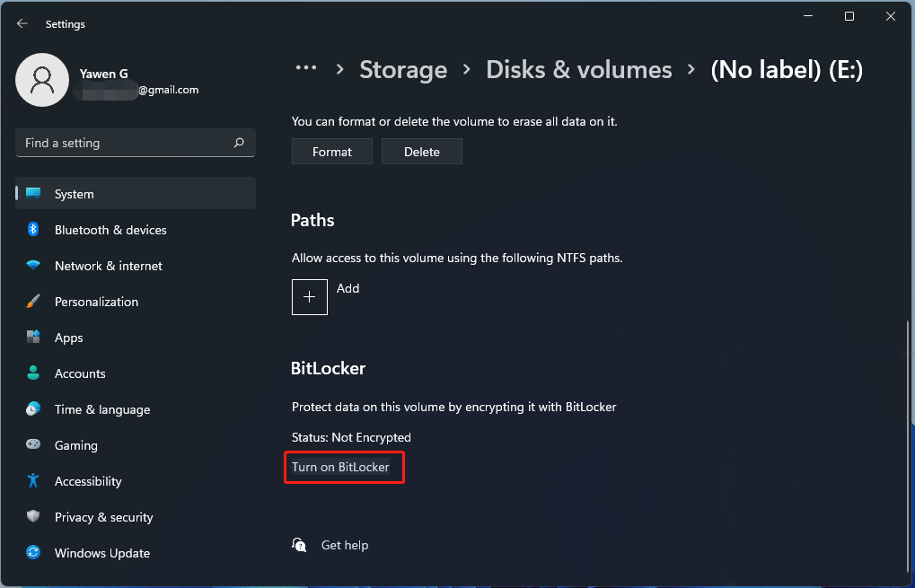Click the Windows Update icon

33,553
